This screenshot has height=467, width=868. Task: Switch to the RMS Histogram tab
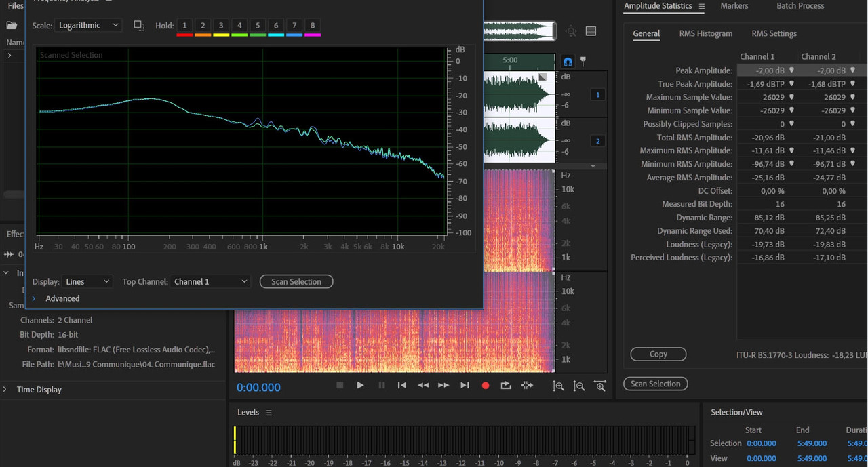tap(705, 33)
